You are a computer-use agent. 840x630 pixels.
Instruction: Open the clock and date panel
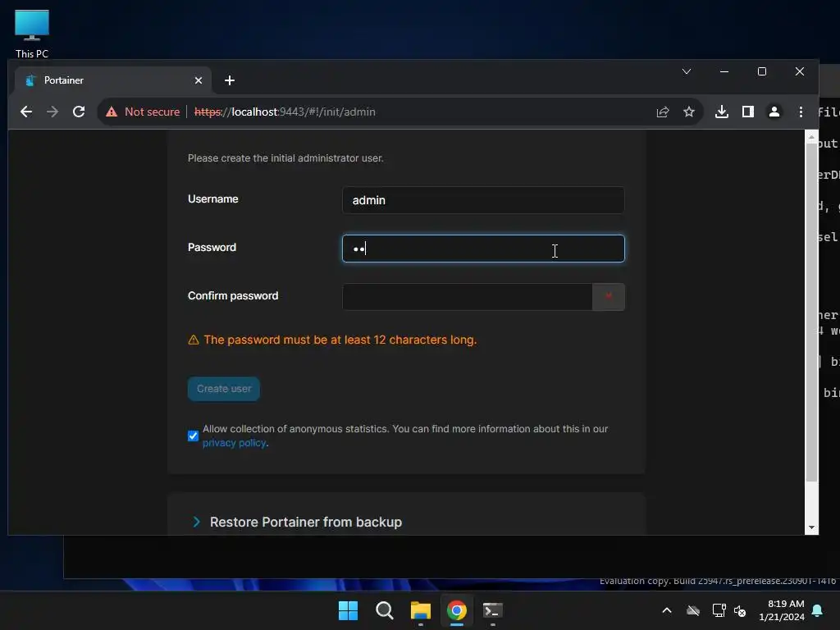click(782, 610)
